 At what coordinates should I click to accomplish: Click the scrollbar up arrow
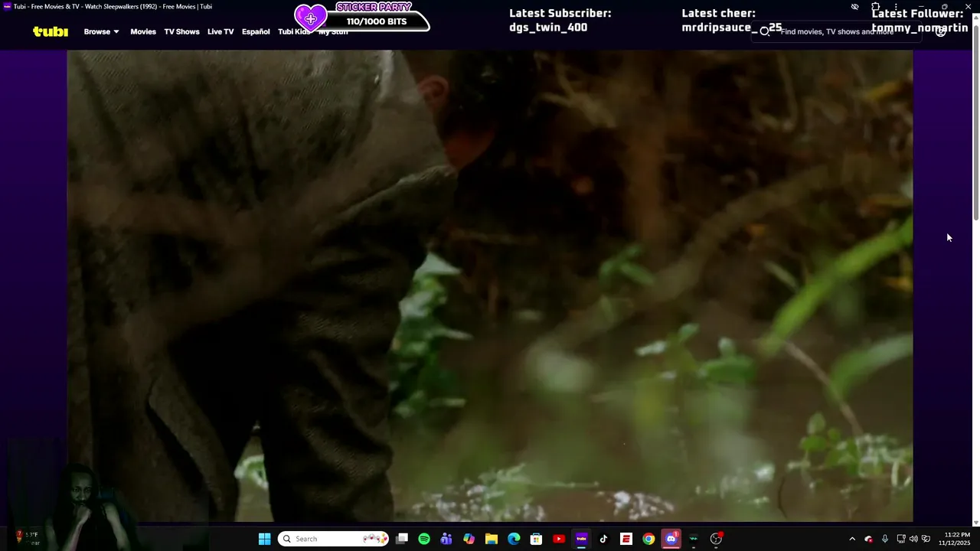[x=975, y=18]
